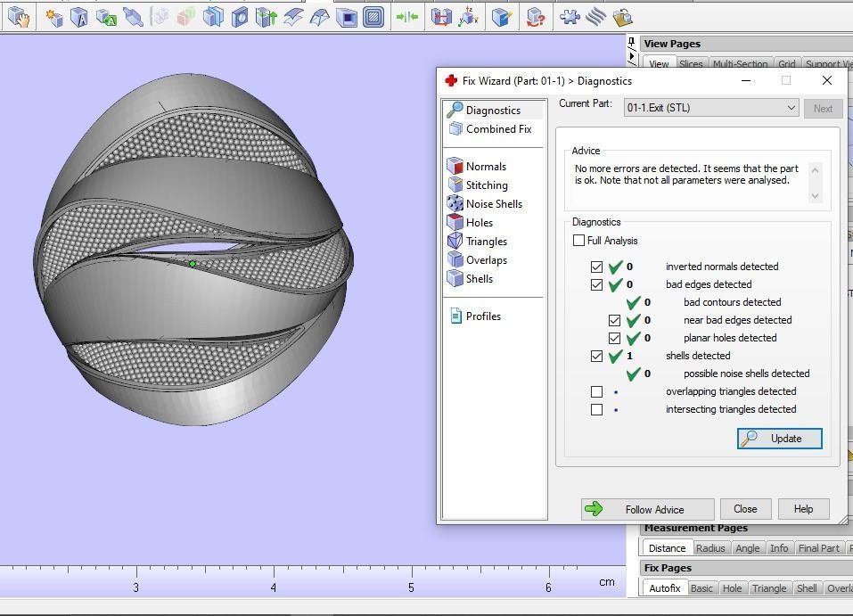Click the Close button in Fix Wizard

pos(745,509)
